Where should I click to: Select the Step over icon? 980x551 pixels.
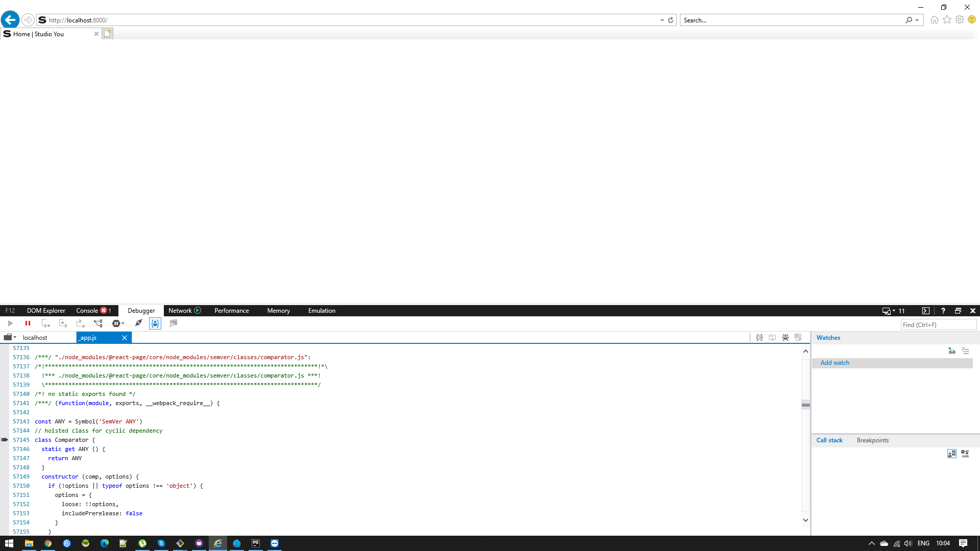click(x=63, y=323)
